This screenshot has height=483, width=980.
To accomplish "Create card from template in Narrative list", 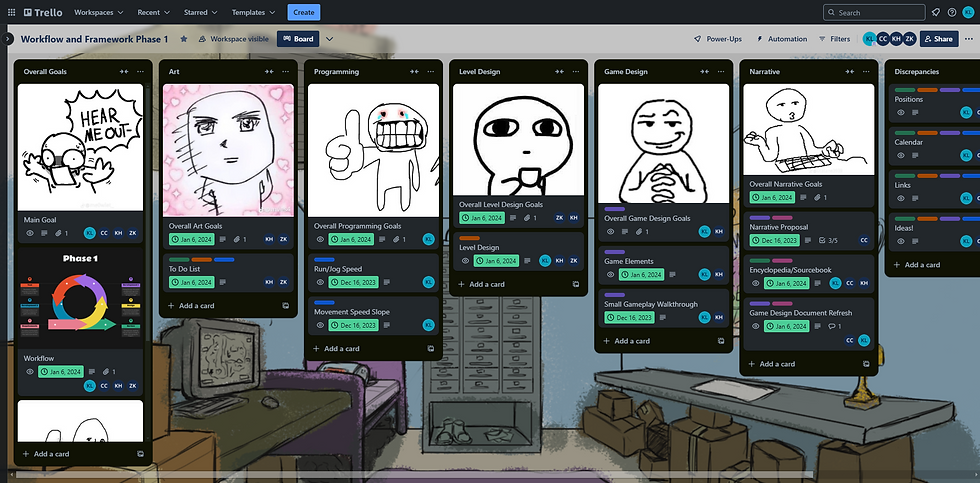I will [866, 364].
